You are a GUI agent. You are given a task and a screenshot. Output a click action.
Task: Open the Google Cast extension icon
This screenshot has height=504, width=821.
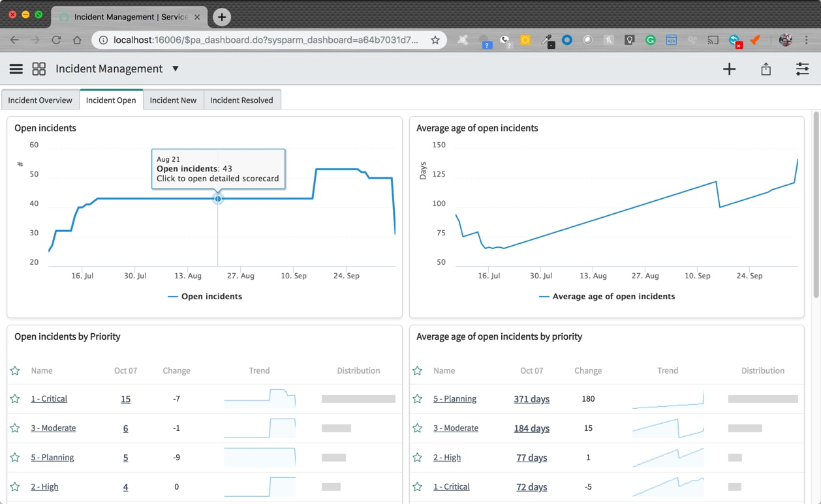[713, 40]
